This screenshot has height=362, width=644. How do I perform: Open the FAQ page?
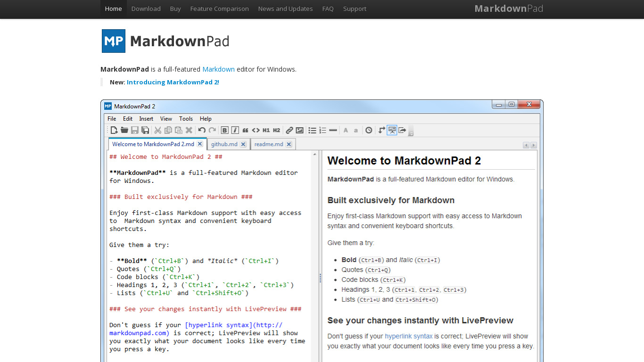click(x=328, y=9)
